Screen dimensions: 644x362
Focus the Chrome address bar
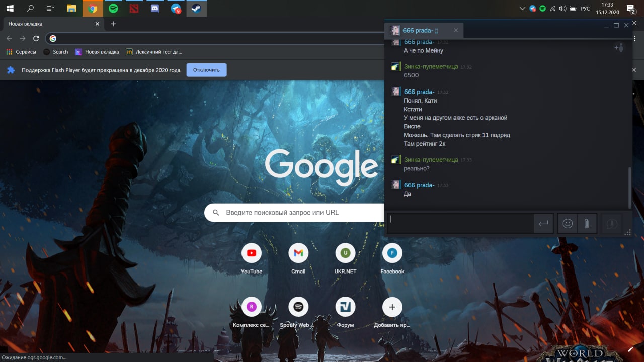point(216,38)
